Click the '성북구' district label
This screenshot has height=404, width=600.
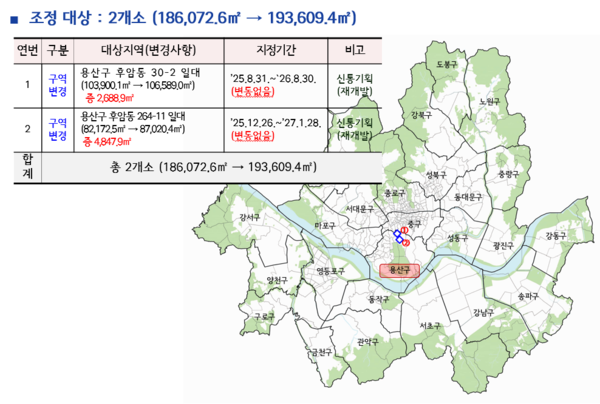tap(436, 175)
